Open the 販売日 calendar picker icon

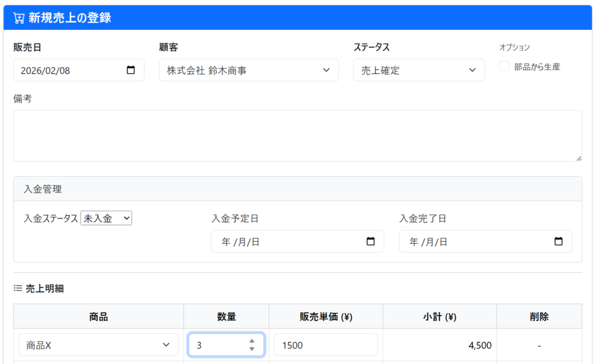(131, 70)
